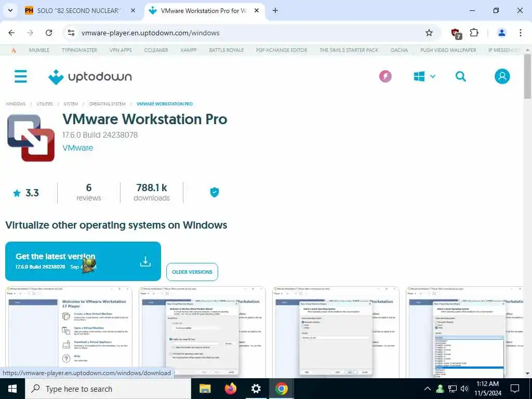Click the 3.3 star rating

point(26,193)
